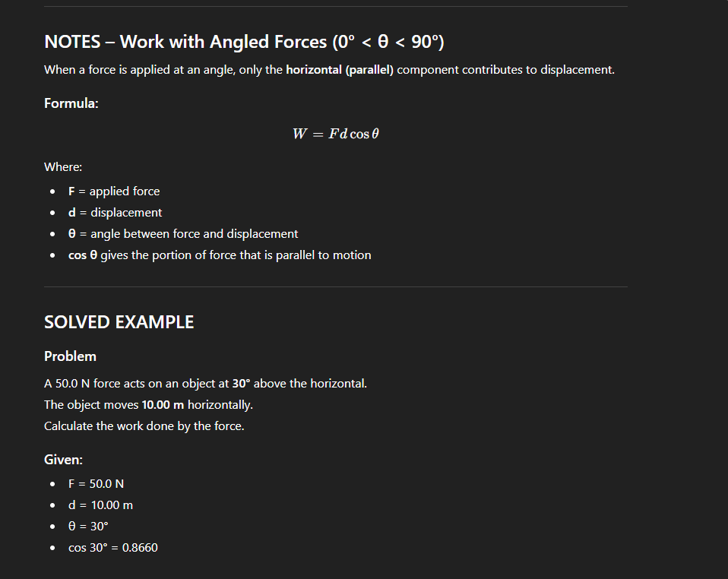Click the divider line above 'SOLVED EXAMPLE'
Viewport: 728px width, 579px height.
pos(335,287)
